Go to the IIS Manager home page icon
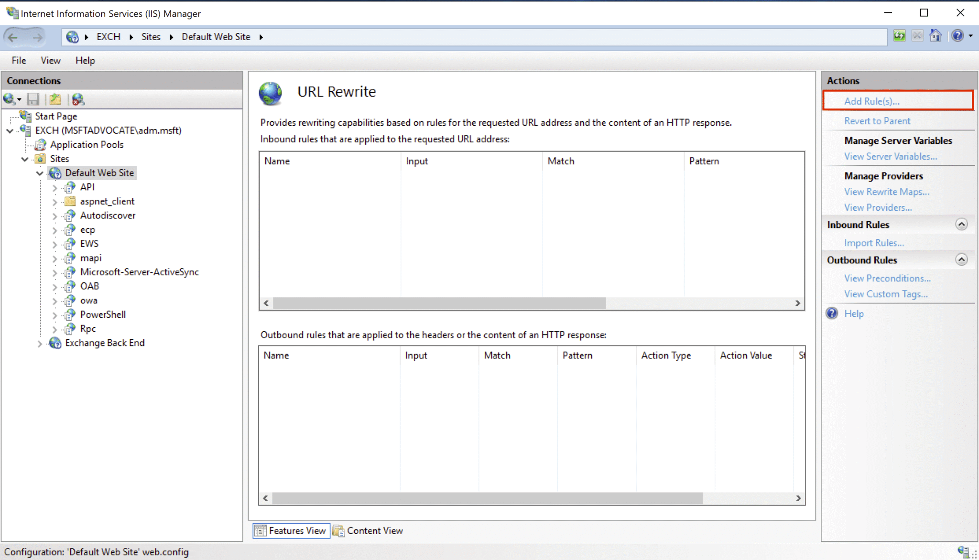Image resolution: width=979 pixels, height=560 pixels. (x=936, y=36)
